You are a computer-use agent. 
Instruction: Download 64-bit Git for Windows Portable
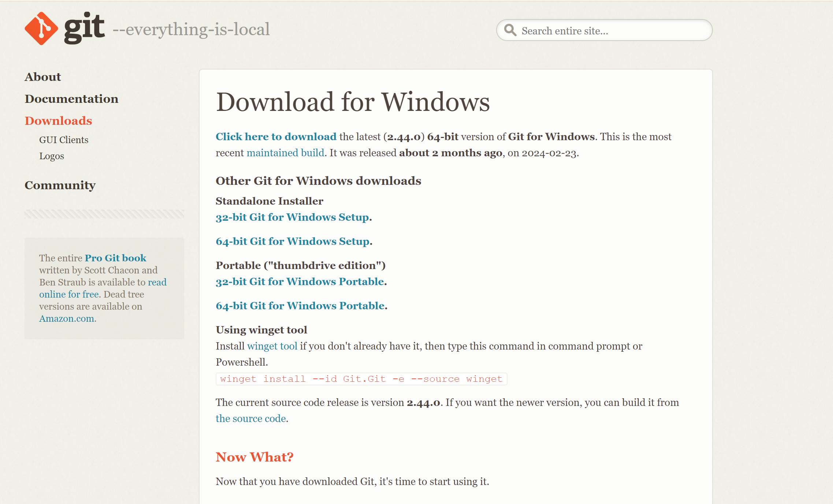click(300, 306)
